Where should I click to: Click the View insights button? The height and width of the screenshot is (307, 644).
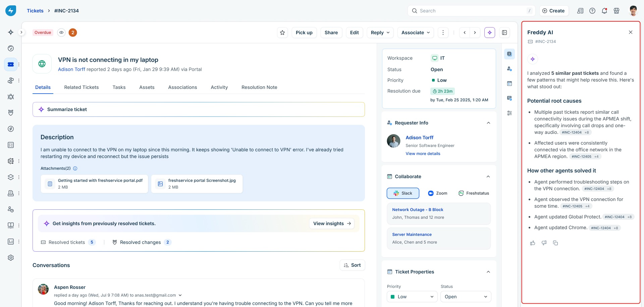point(332,223)
